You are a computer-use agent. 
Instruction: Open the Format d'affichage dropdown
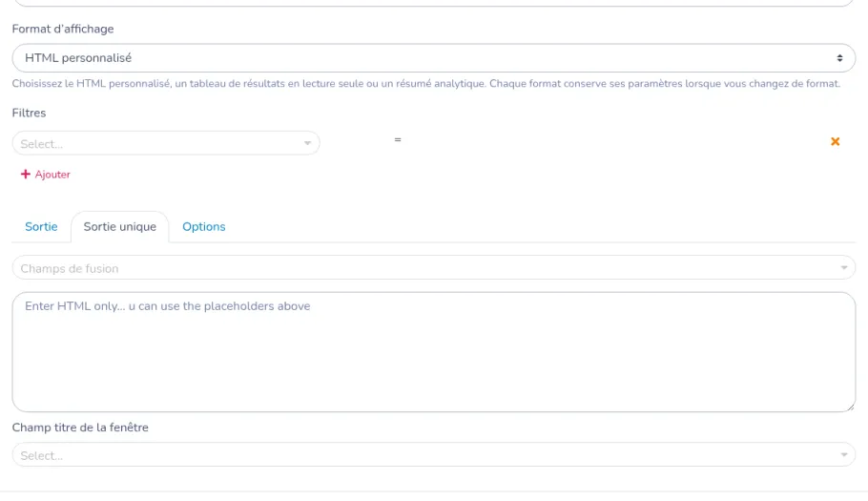click(x=433, y=58)
